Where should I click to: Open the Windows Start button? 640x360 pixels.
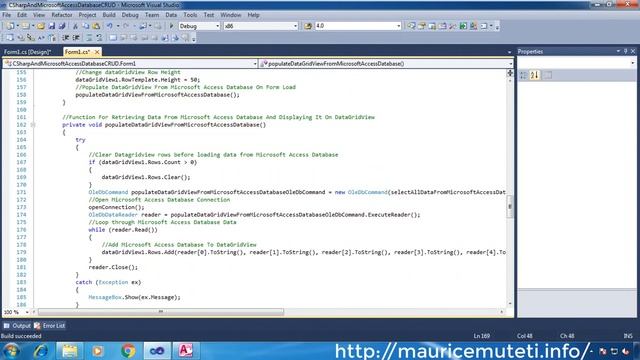(11, 351)
